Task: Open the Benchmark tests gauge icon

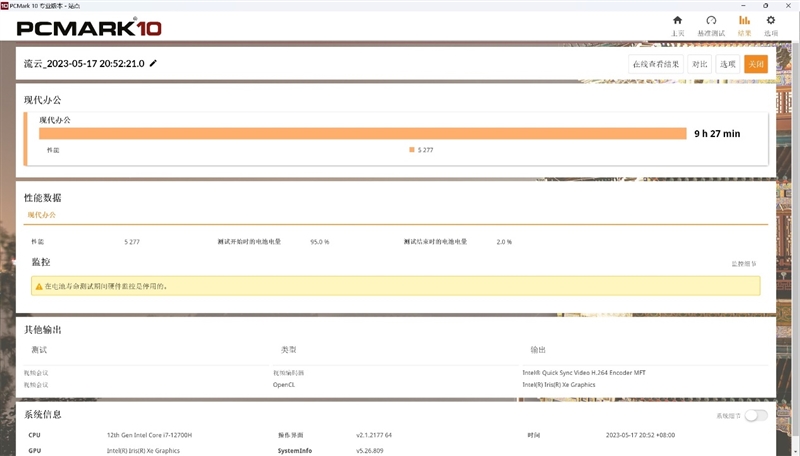Action: coord(711,20)
